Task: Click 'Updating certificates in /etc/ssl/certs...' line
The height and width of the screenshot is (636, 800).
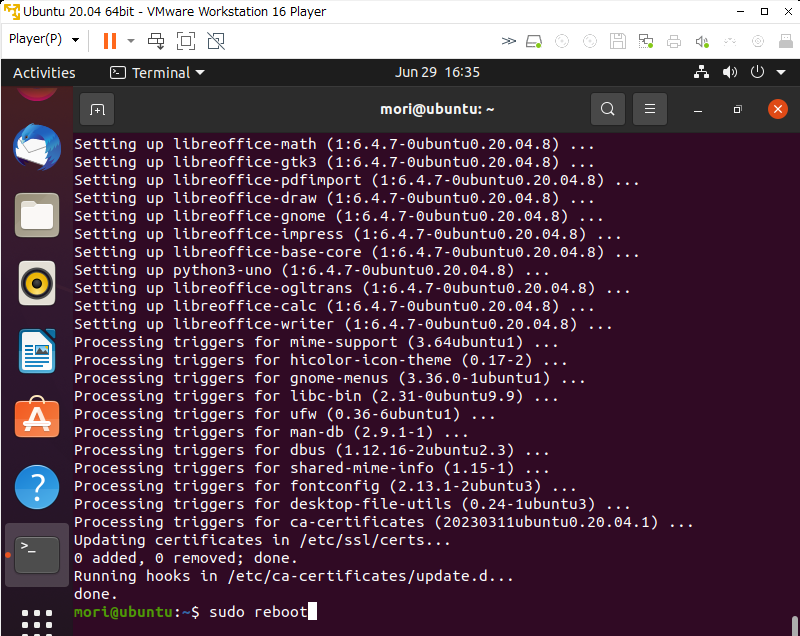Action: tap(262, 540)
